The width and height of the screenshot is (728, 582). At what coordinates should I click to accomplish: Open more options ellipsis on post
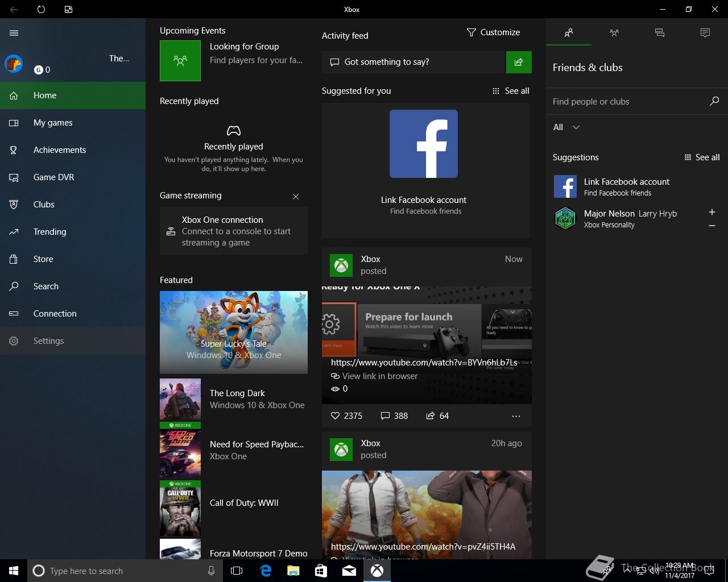tap(516, 416)
